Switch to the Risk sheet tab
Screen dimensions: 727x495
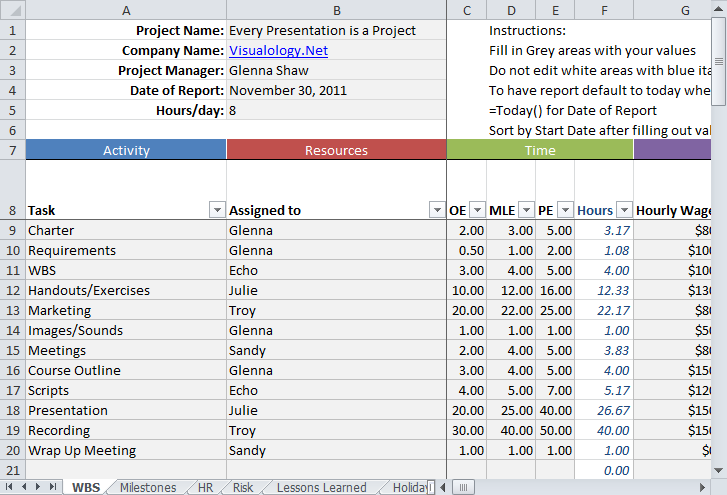pos(242,487)
